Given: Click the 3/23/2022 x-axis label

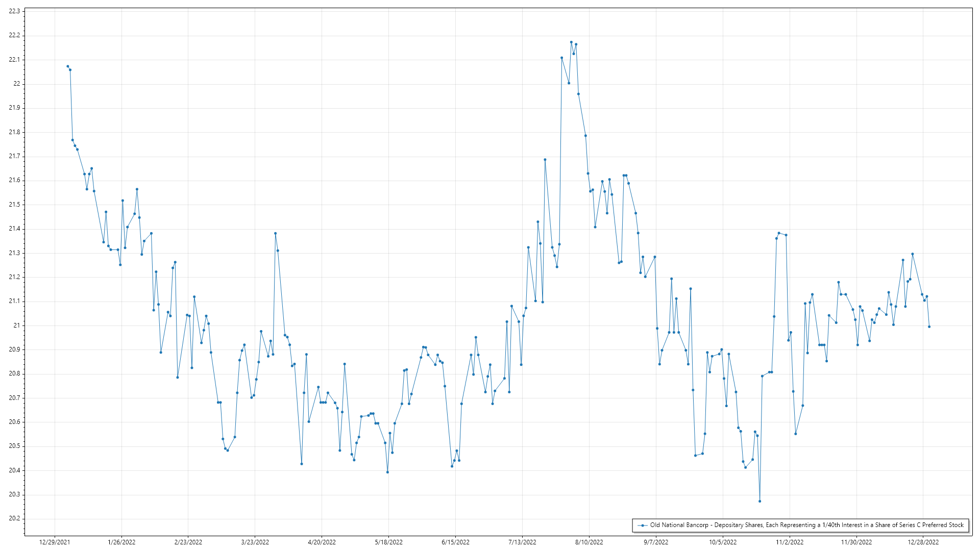Looking at the screenshot, I should 255,542.
